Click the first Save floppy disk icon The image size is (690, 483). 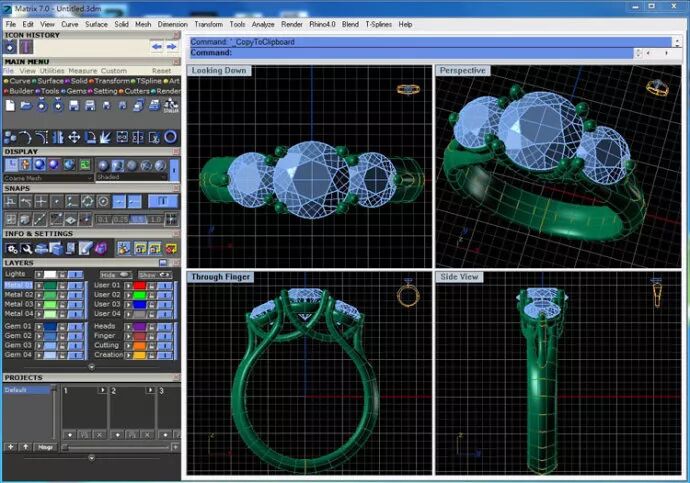click(74, 105)
